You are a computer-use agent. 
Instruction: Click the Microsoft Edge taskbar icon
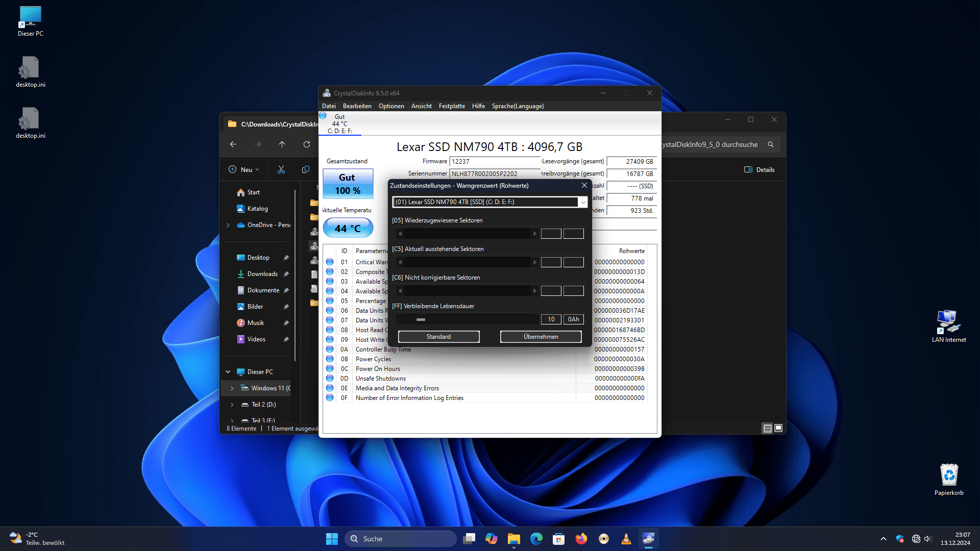pos(536,539)
